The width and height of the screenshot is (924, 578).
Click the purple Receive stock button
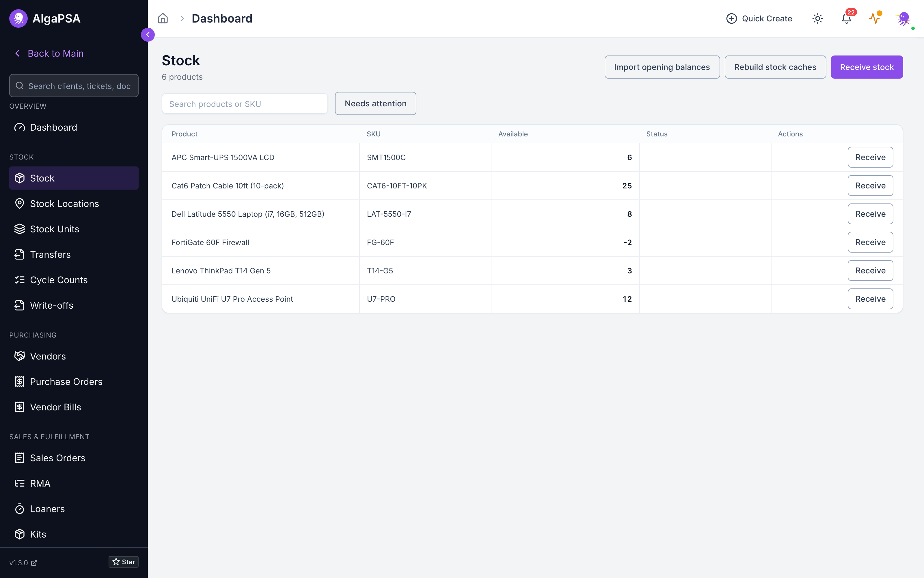(x=867, y=67)
